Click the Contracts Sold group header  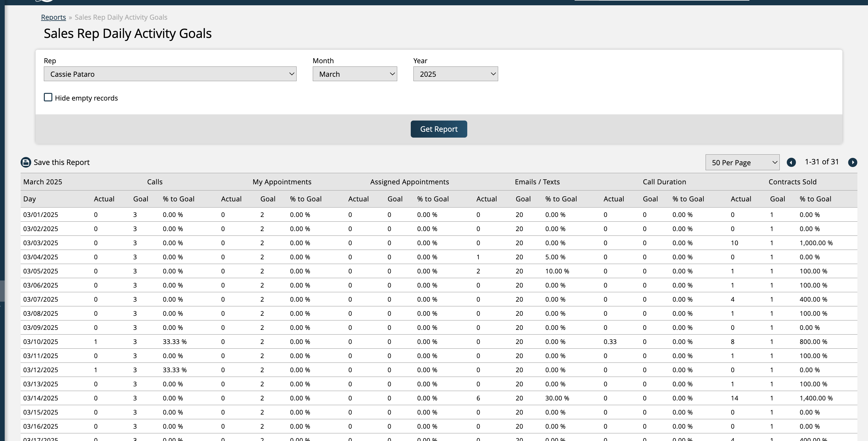(x=792, y=182)
